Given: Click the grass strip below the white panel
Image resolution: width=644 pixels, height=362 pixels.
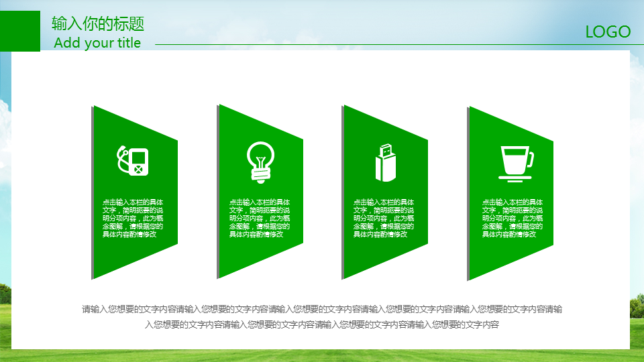Looking at the screenshot, I should coord(322,355).
